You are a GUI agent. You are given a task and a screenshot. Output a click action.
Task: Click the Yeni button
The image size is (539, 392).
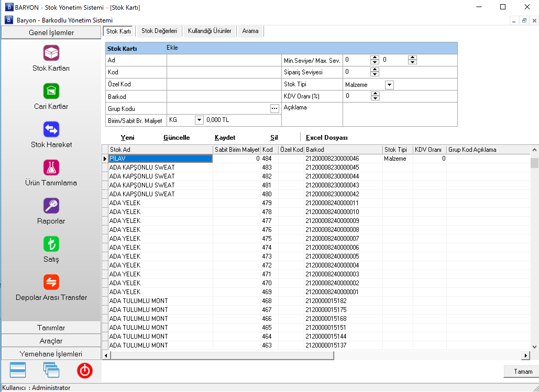[x=128, y=138]
